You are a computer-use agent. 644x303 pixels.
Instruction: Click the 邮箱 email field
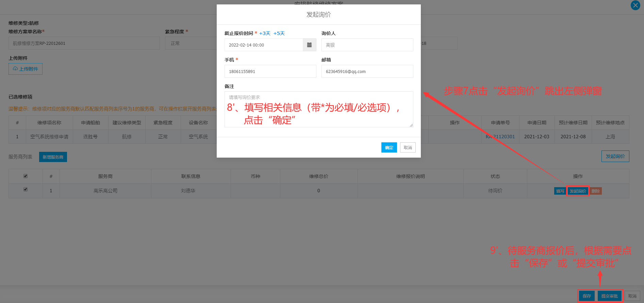tap(367, 71)
